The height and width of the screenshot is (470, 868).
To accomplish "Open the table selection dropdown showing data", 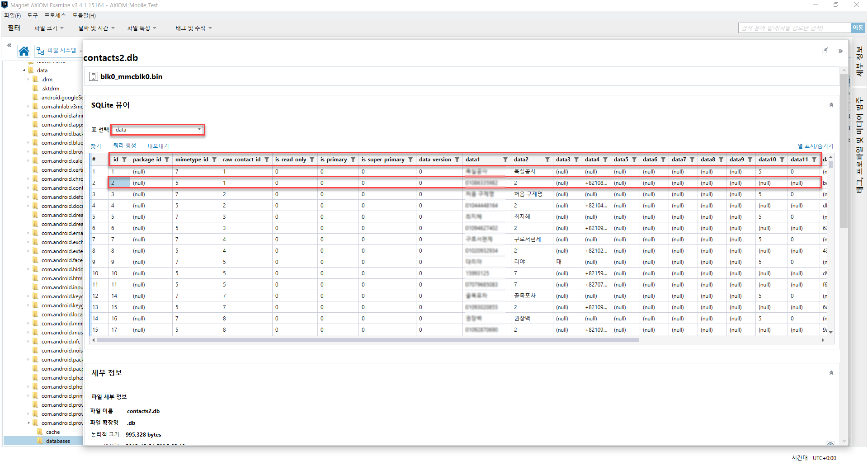I will (x=158, y=130).
